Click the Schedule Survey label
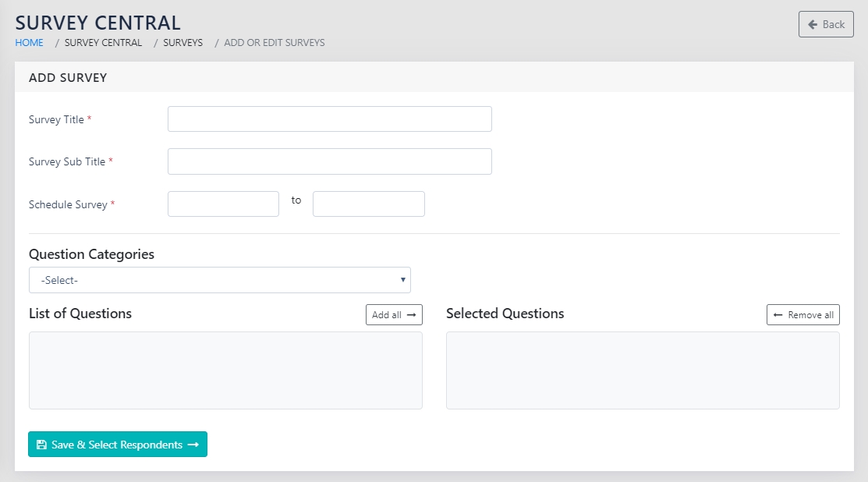 tap(68, 204)
